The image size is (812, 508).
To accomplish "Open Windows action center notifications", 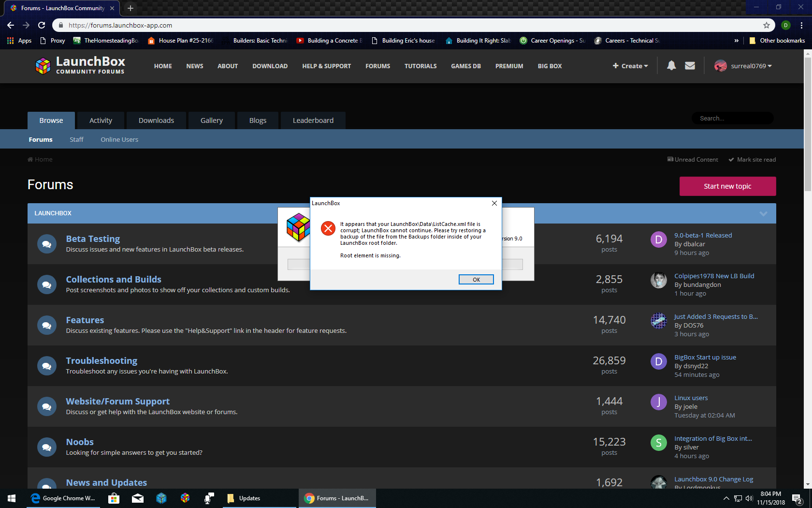I will click(797, 498).
